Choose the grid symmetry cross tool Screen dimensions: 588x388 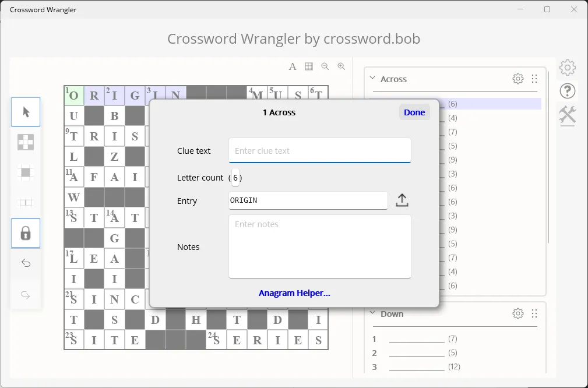pyautogui.click(x=26, y=142)
